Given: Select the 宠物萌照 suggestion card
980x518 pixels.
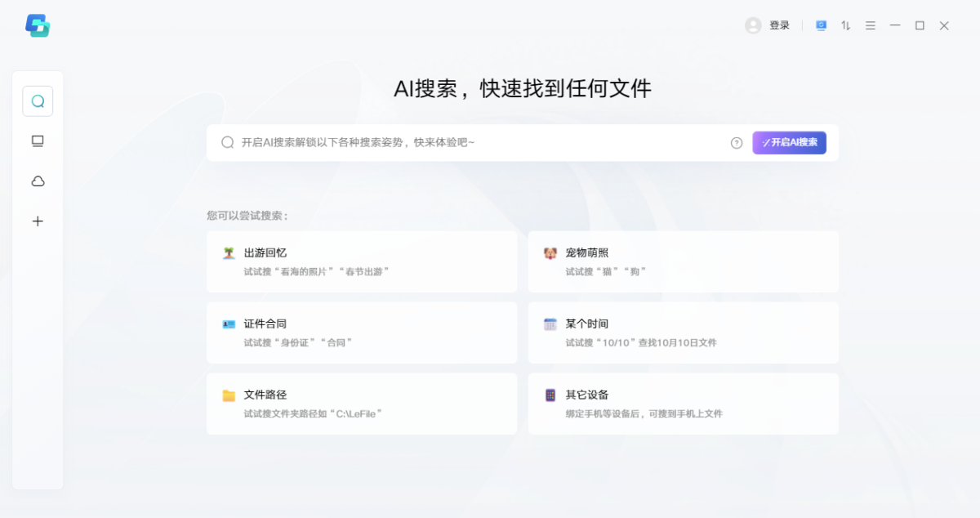Looking at the screenshot, I should tap(684, 261).
